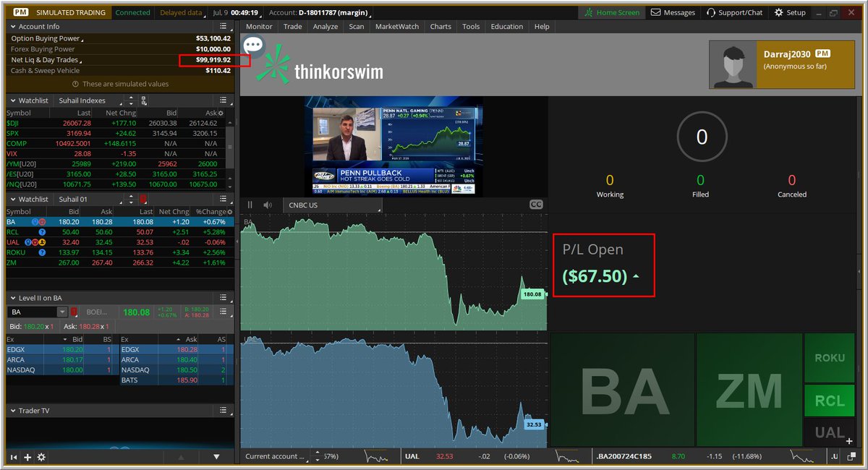Viewport: 868px width, 470px height.
Task: Open MarketWatch tab
Action: point(396,27)
